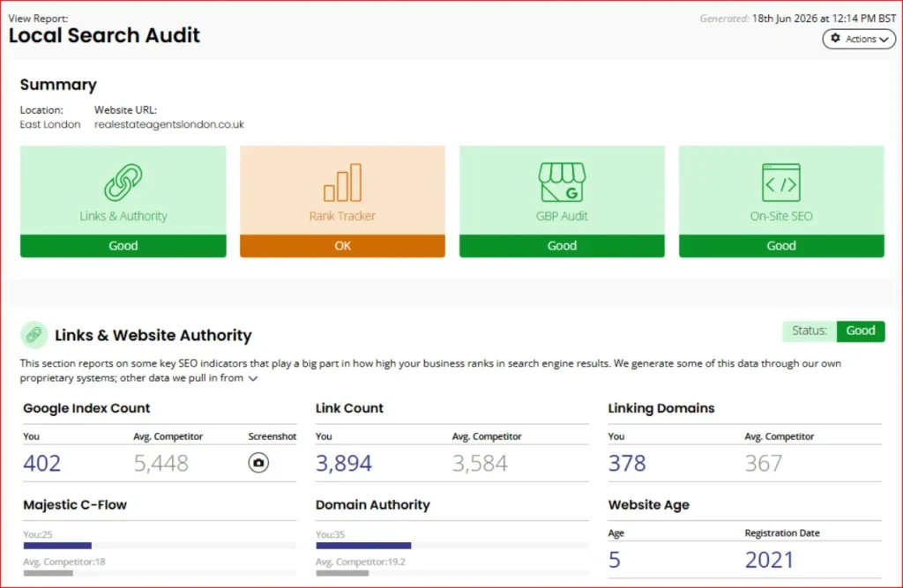Click the Good status badge in Links section
903x588 pixels.
pos(861,331)
